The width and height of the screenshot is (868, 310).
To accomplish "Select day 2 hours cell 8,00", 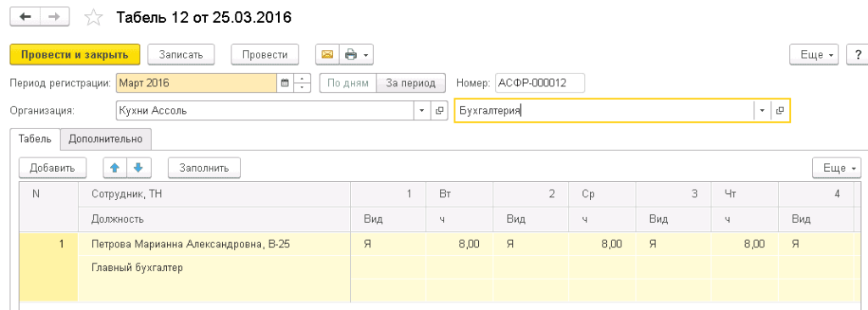I will [603, 244].
